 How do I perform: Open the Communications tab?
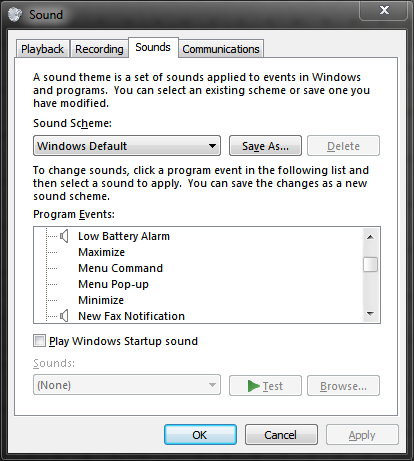pos(221,49)
